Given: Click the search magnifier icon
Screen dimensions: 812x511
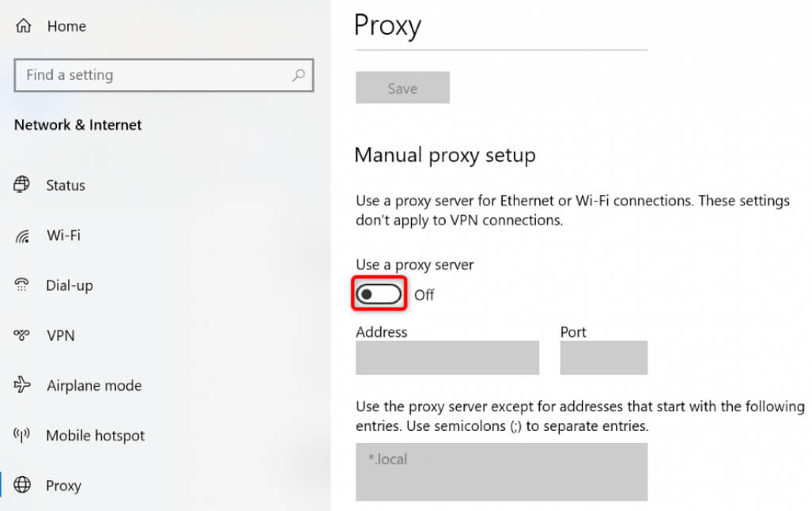Looking at the screenshot, I should coord(298,75).
